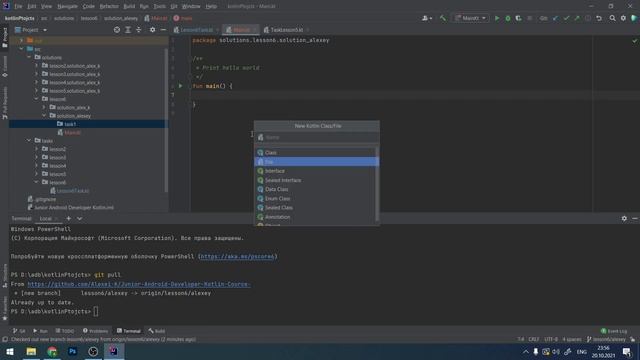Build project using hammer icon

[x=443, y=18]
